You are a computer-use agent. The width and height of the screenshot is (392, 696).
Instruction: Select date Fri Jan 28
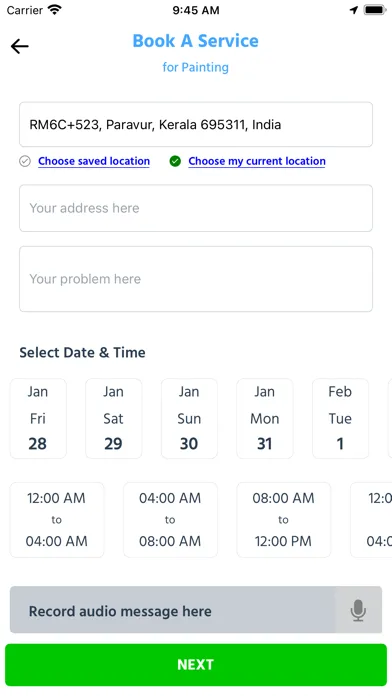38,418
